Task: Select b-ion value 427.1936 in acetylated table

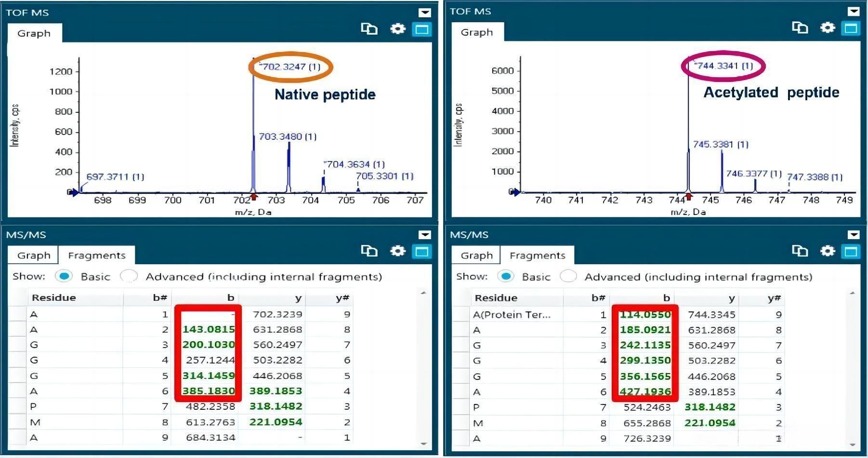Action: pyautogui.click(x=645, y=391)
